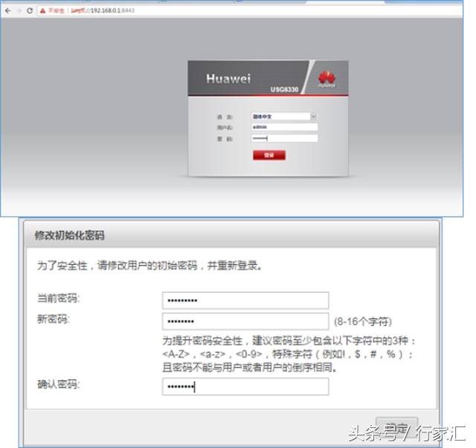Click the Huawei heading text on the login banner
Screen dimensions: 476x448
click(x=228, y=79)
